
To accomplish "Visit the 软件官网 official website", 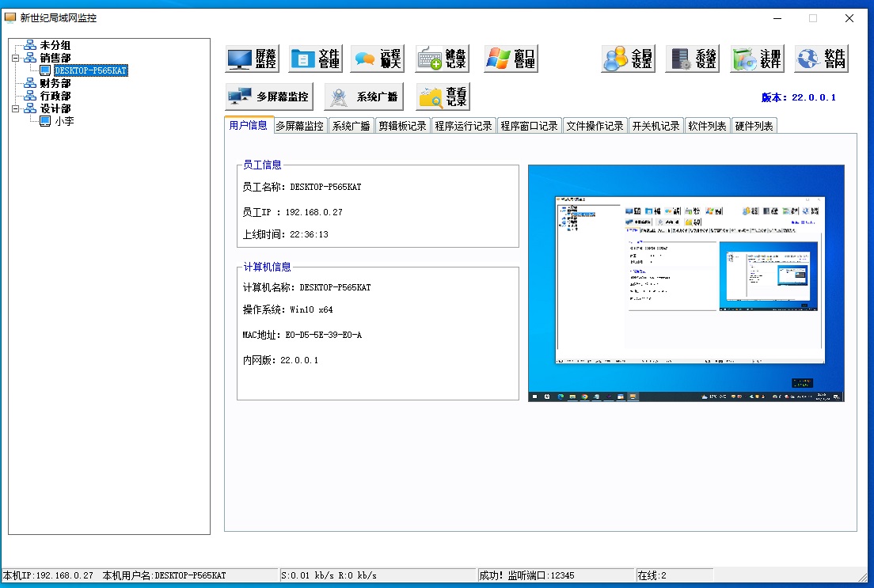I will click(x=821, y=59).
